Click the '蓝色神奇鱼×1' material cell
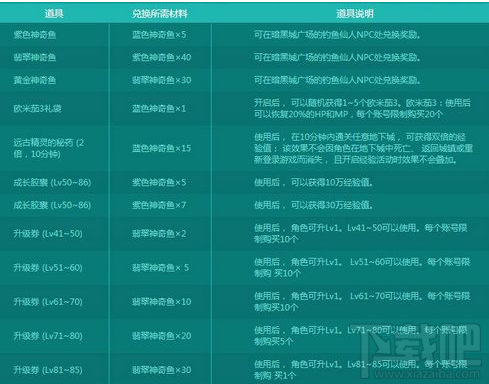 pyautogui.click(x=159, y=109)
